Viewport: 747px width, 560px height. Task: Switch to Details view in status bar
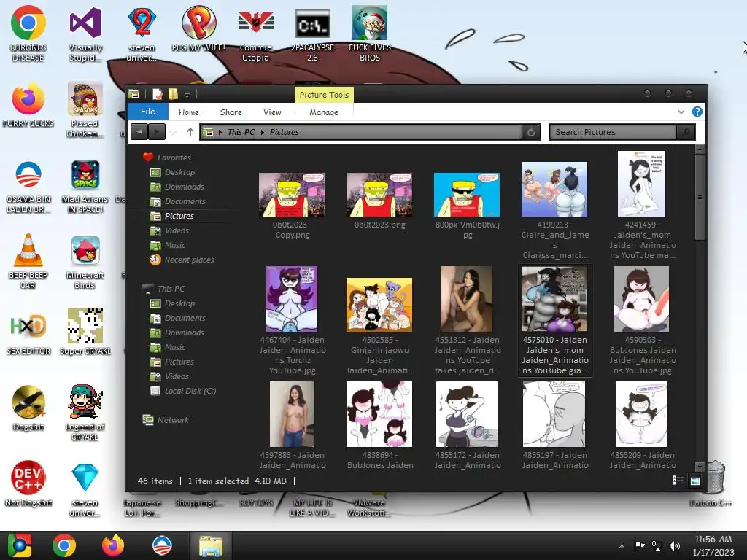click(x=678, y=481)
